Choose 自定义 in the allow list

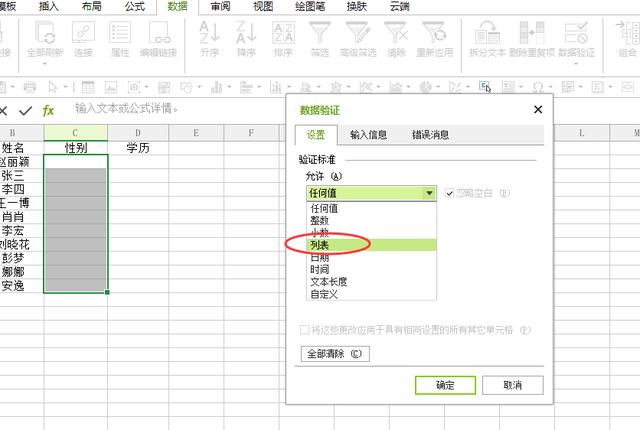pos(371,294)
